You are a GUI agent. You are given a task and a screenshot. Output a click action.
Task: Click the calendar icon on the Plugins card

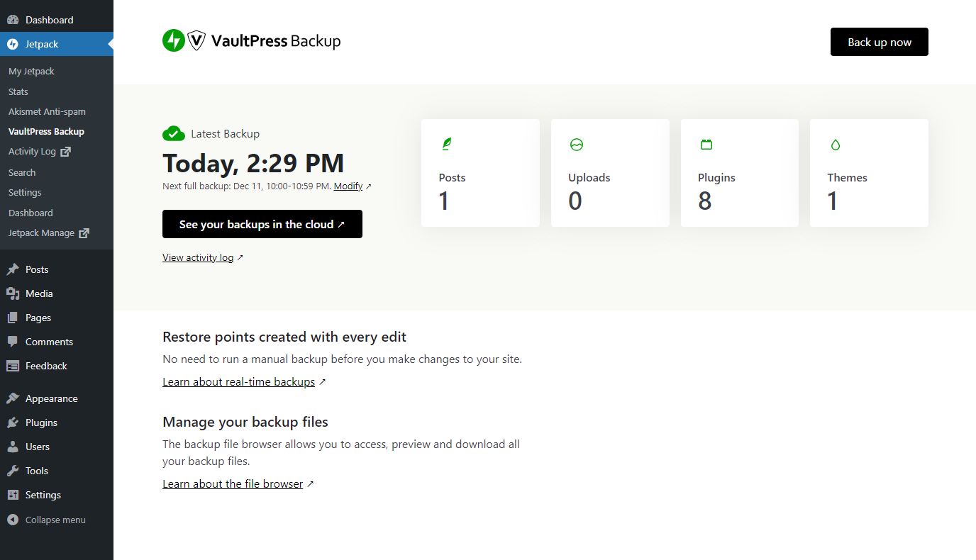click(706, 144)
